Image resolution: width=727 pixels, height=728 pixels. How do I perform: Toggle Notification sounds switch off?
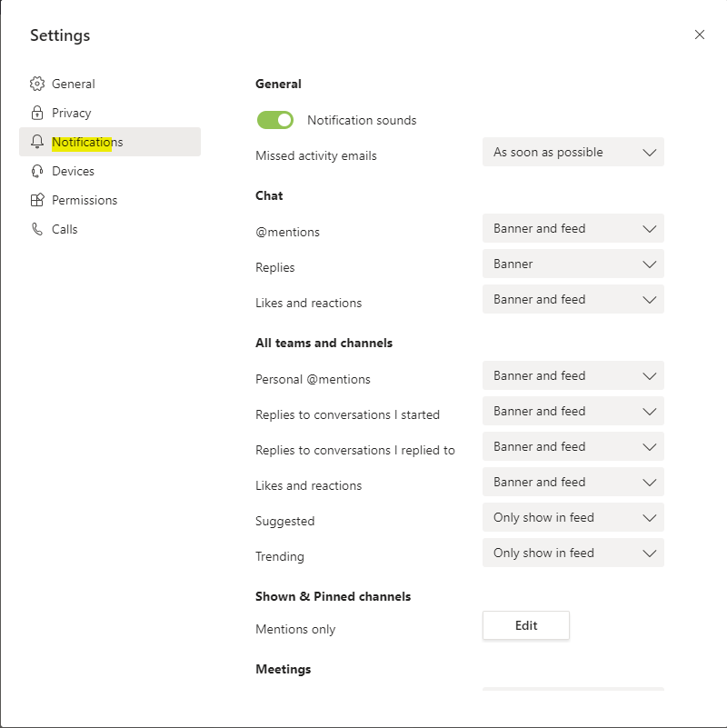pos(275,120)
